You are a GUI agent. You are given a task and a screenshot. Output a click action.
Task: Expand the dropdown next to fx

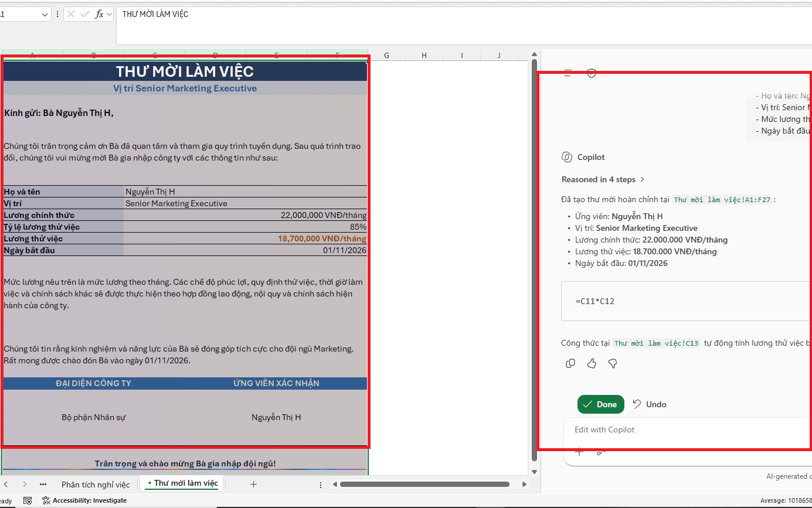pos(109,14)
